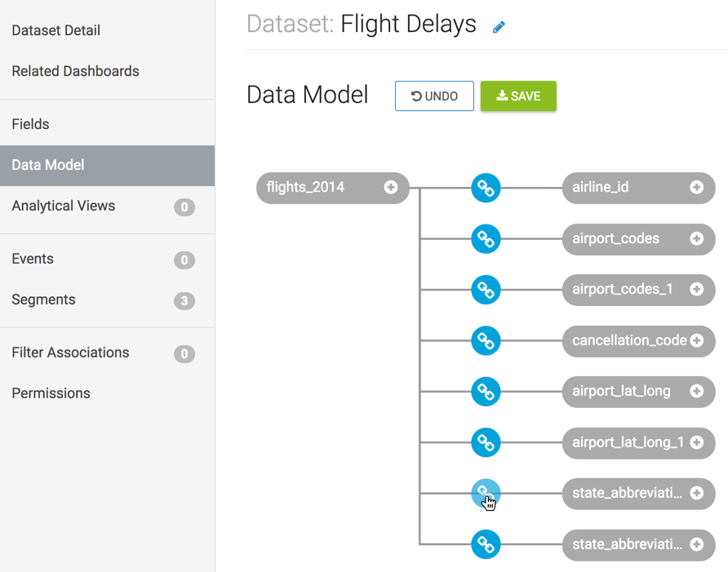
Task: Click the join icon for cancellation_code
Action: point(486,340)
